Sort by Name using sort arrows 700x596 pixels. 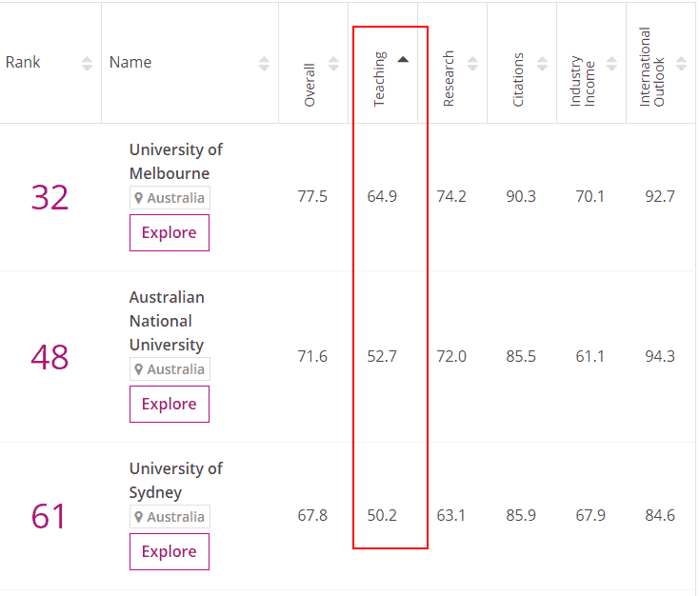(265, 64)
